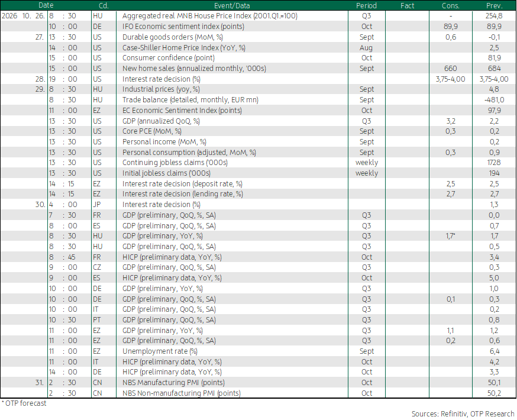Select "Durable goods orders (MoM, %)" row text
This screenshot has width=517, height=420.
173,37
